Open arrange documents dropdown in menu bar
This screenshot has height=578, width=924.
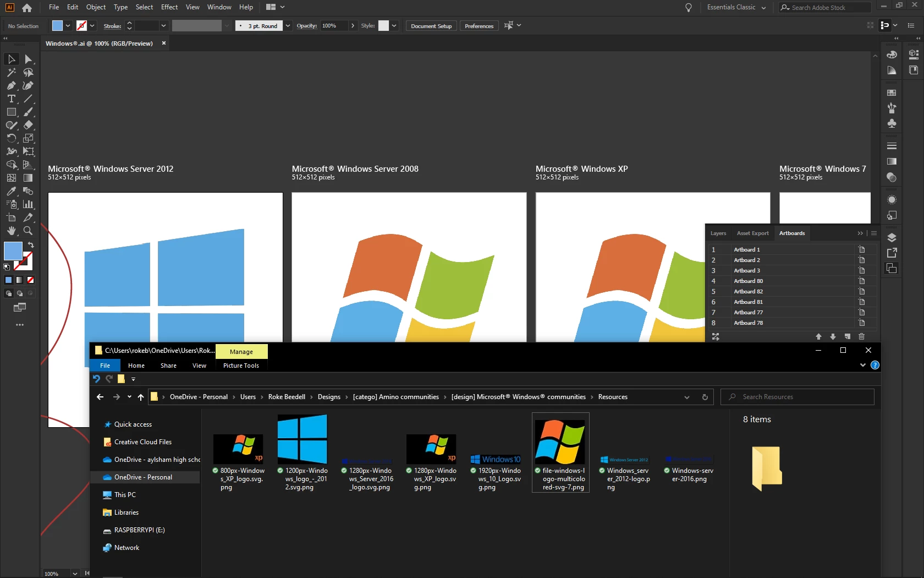(276, 7)
